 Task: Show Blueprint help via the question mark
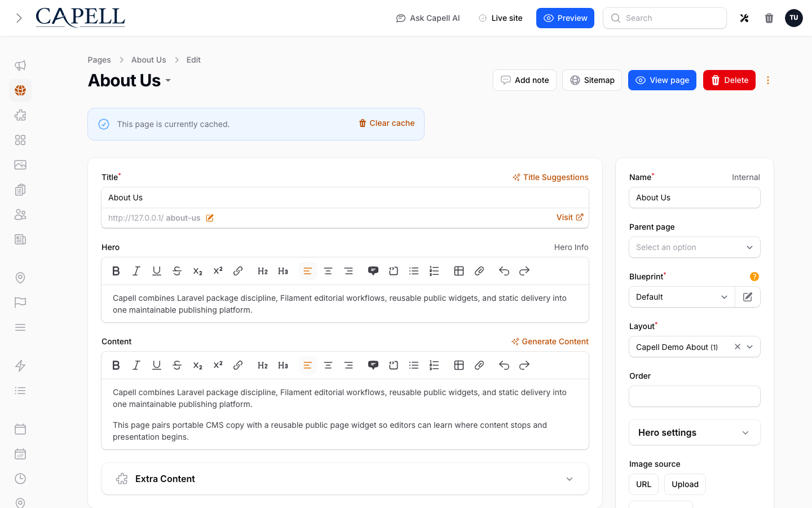(x=754, y=277)
